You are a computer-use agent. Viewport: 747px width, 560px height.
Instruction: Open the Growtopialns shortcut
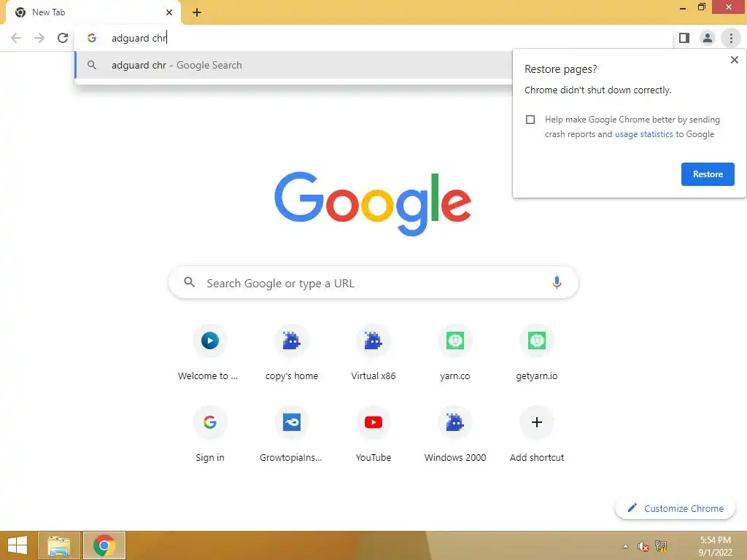pos(292,435)
